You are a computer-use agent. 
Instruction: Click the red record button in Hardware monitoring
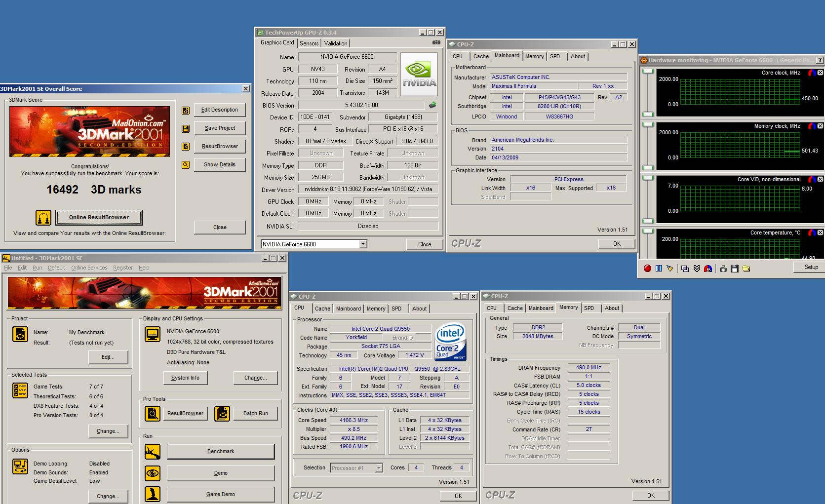click(x=647, y=268)
